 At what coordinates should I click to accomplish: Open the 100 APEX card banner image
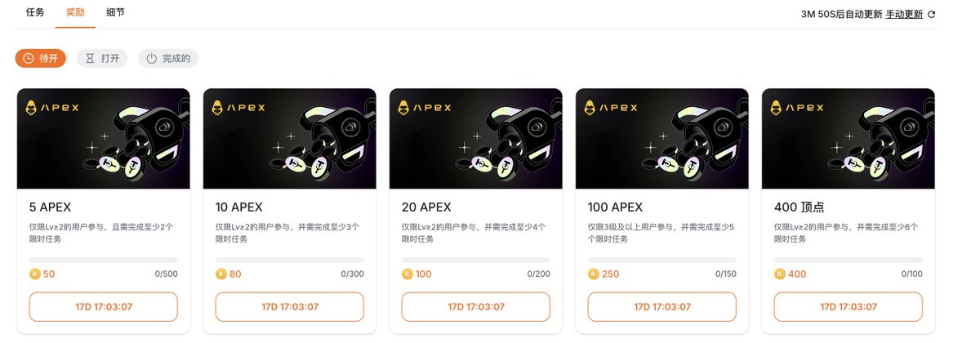pos(662,139)
